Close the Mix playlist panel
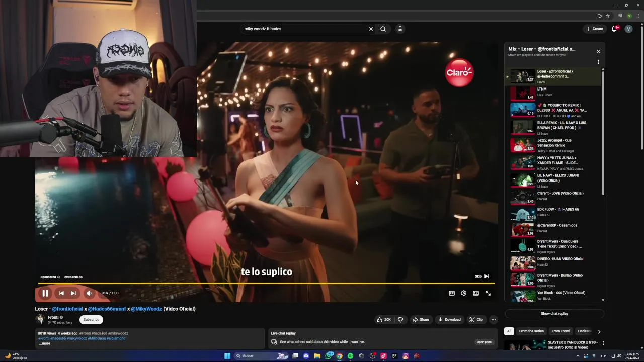Viewport: 644px width, 362px height. [x=598, y=51]
